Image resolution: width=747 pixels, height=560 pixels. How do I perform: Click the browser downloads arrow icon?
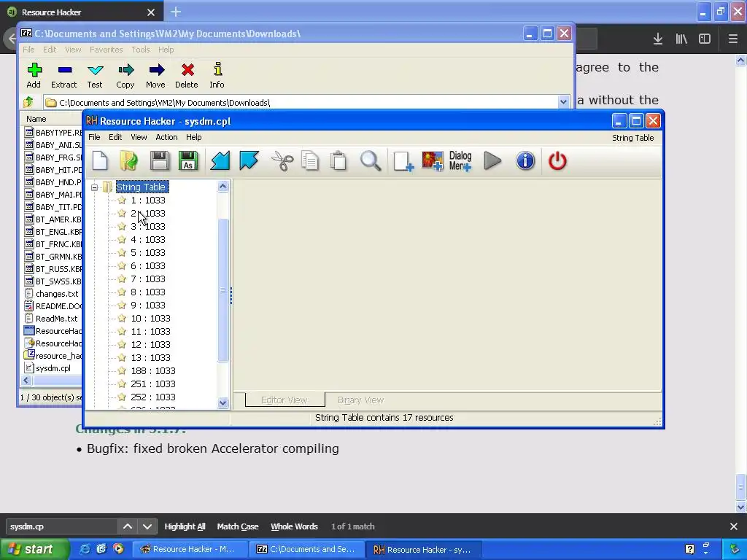658,39
